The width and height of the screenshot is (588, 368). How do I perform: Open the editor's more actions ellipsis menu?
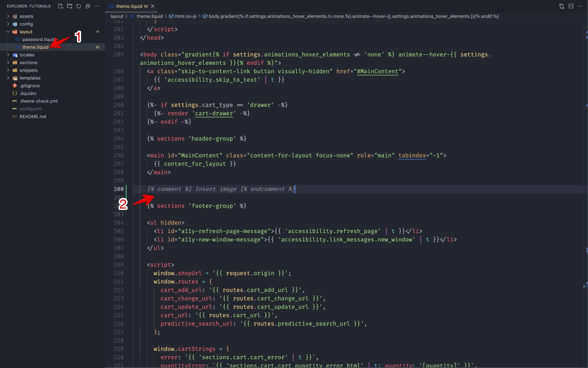click(x=580, y=6)
